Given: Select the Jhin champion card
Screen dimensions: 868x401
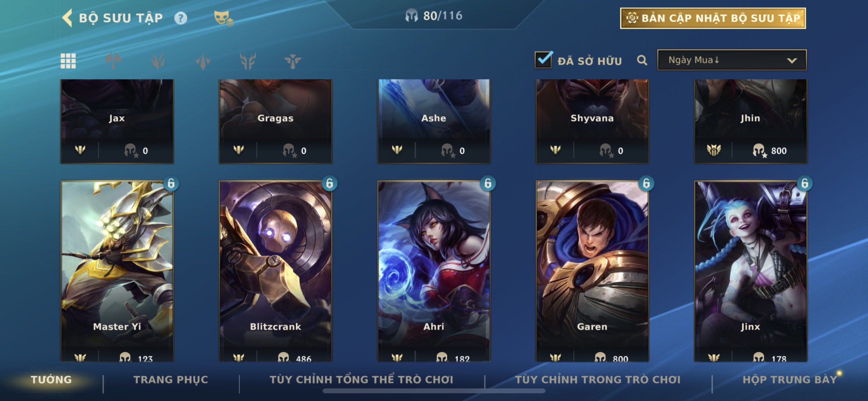Looking at the screenshot, I should (750, 121).
